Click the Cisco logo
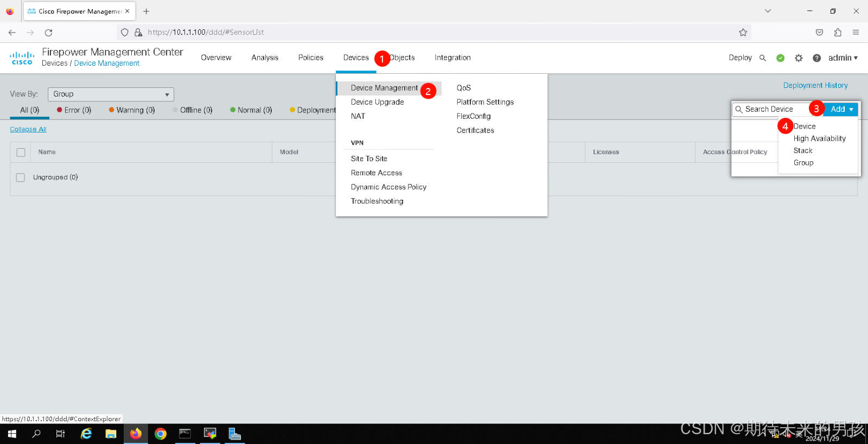This screenshot has height=444, width=868. (x=22, y=58)
